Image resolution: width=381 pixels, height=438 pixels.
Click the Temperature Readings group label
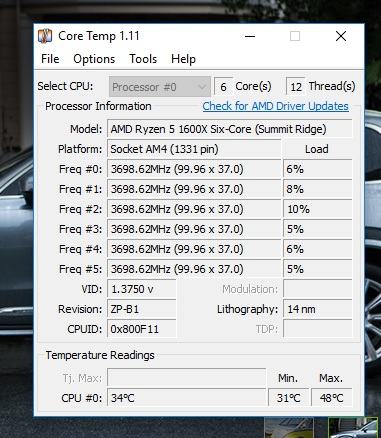tap(100, 355)
